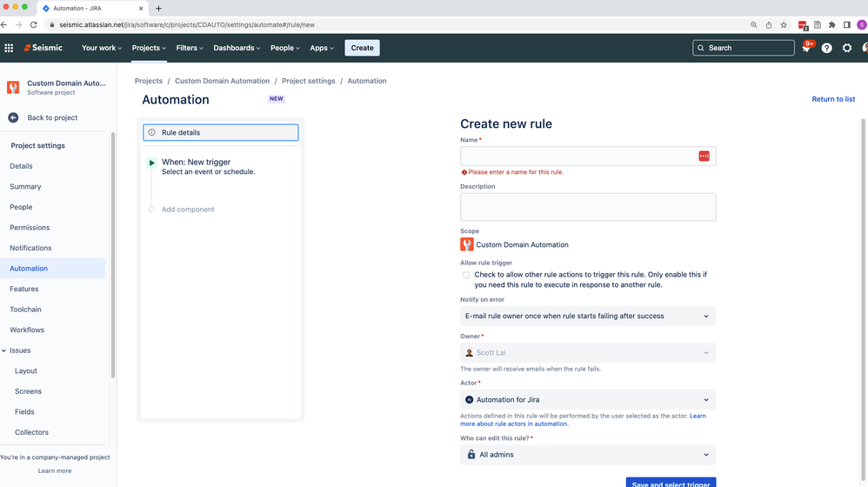Open the People dropdown in the top nav
The height and width of the screenshot is (487, 868).
[x=285, y=48]
